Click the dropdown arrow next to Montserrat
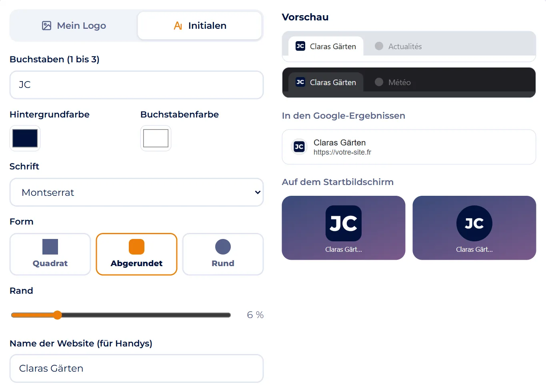This screenshot has width=546, height=392. pyautogui.click(x=258, y=192)
